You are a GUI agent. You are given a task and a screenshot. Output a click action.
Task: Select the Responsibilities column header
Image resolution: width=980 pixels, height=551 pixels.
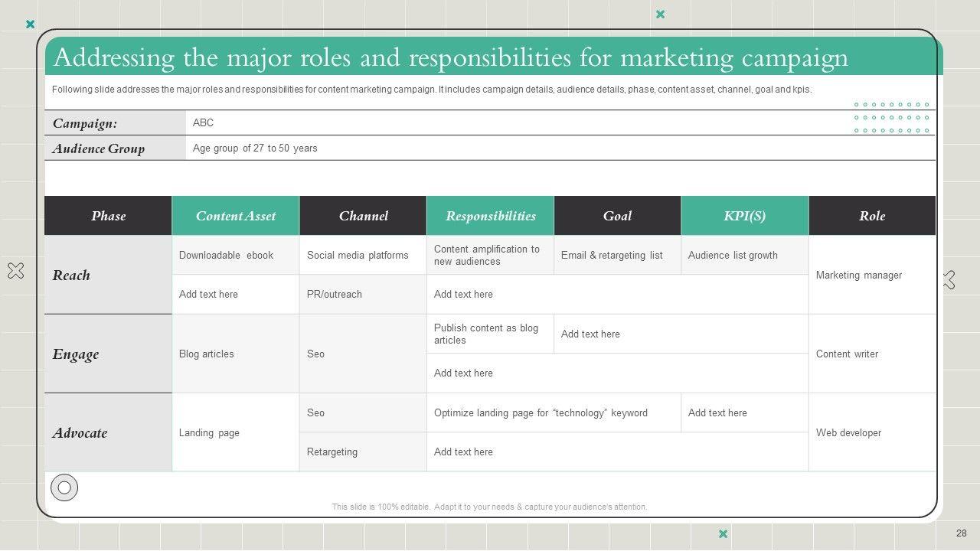[490, 216]
